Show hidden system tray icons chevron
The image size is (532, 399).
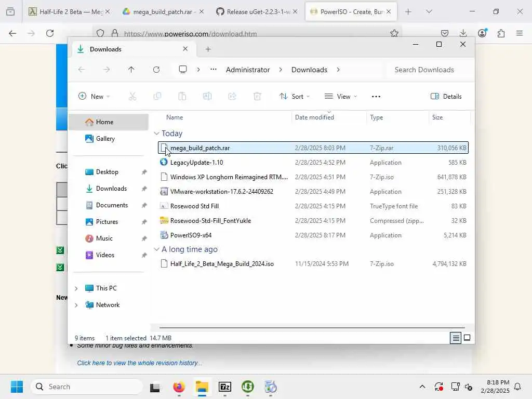tap(422, 387)
